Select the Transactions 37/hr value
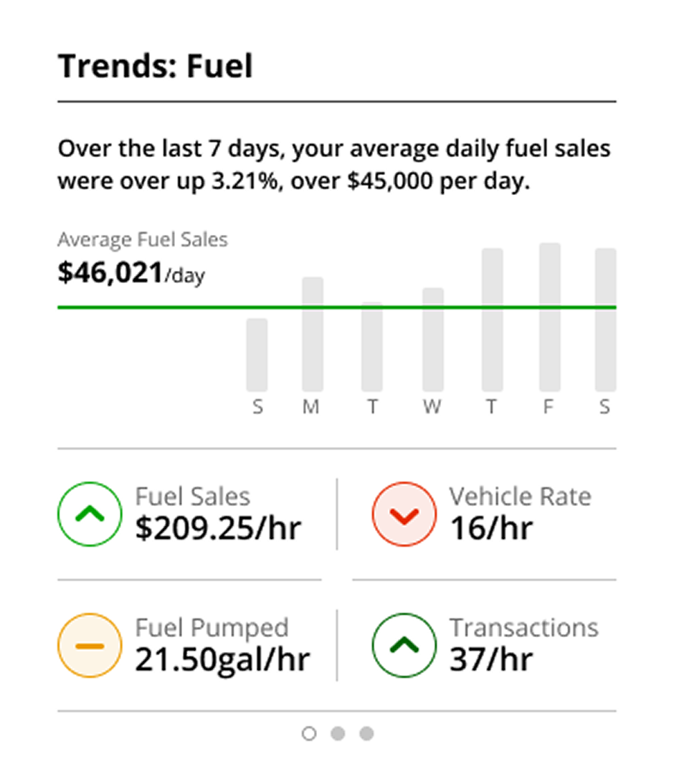Viewport: 674px width, 784px height. pyautogui.click(x=491, y=658)
